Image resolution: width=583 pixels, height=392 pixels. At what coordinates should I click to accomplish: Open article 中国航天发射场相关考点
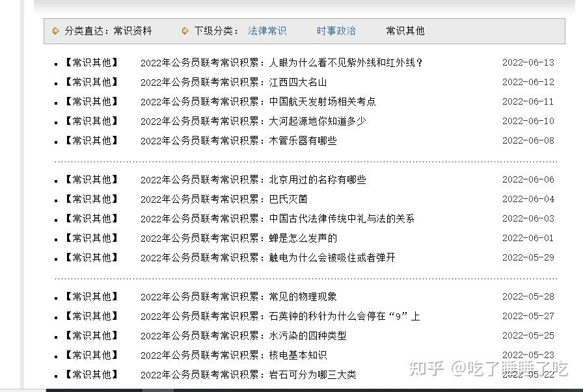coord(258,102)
